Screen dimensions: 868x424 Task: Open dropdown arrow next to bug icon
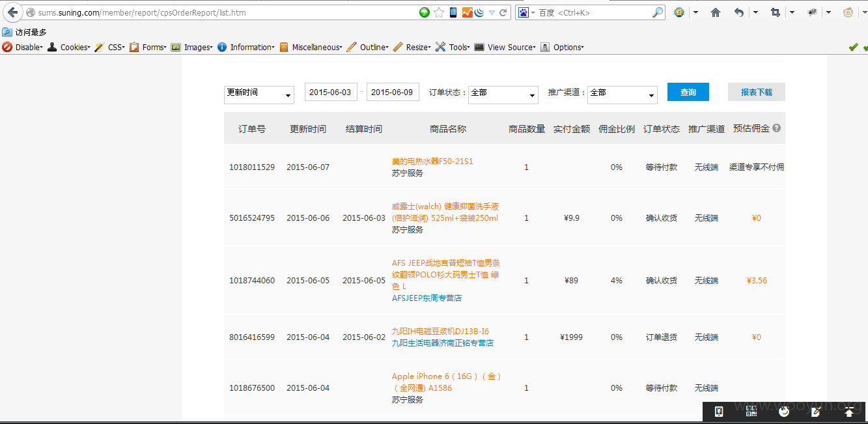(x=828, y=12)
